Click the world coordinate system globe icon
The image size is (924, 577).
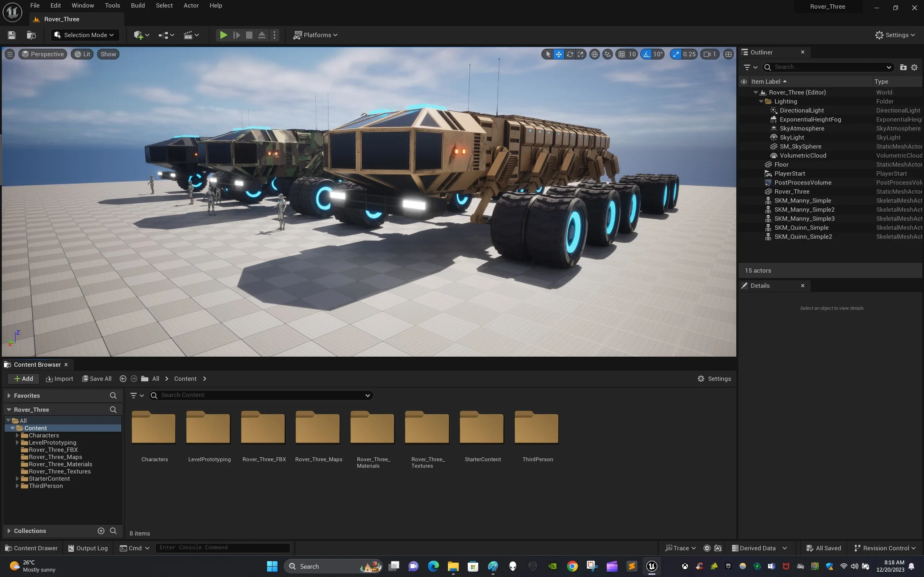click(x=594, y=54)
